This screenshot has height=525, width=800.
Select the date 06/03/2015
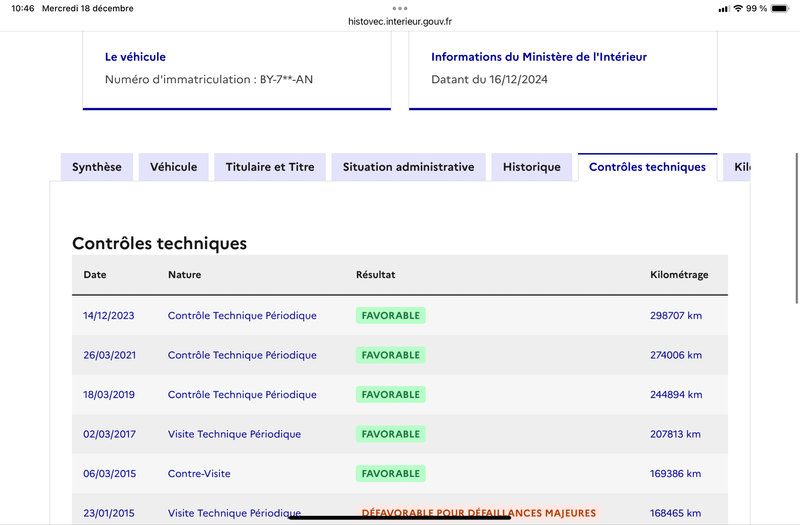[110, 473]
